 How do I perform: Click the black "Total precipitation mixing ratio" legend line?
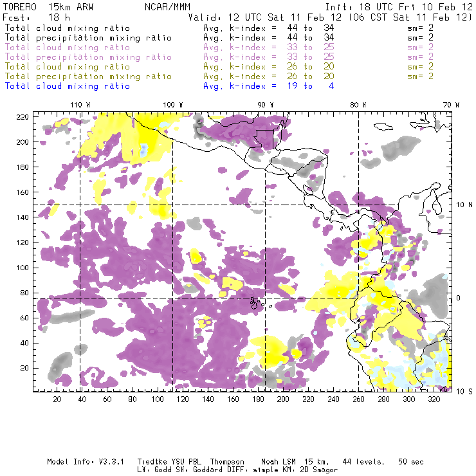click(88, 38)
